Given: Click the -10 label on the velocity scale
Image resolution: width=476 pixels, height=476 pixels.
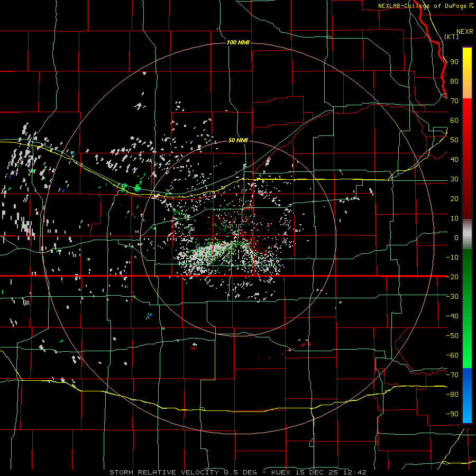Looking at the screenshot, I should (452, 258).
